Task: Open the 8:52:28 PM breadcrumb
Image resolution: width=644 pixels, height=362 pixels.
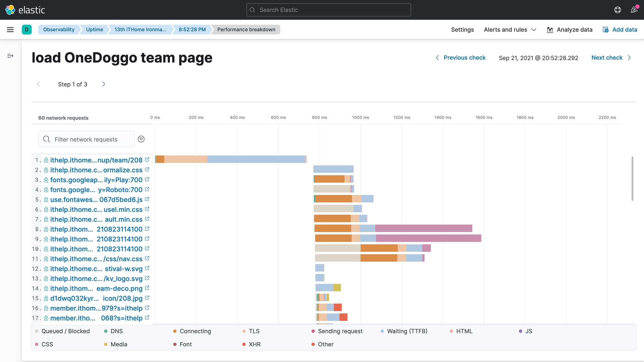Action: click(x=192, y=30)
